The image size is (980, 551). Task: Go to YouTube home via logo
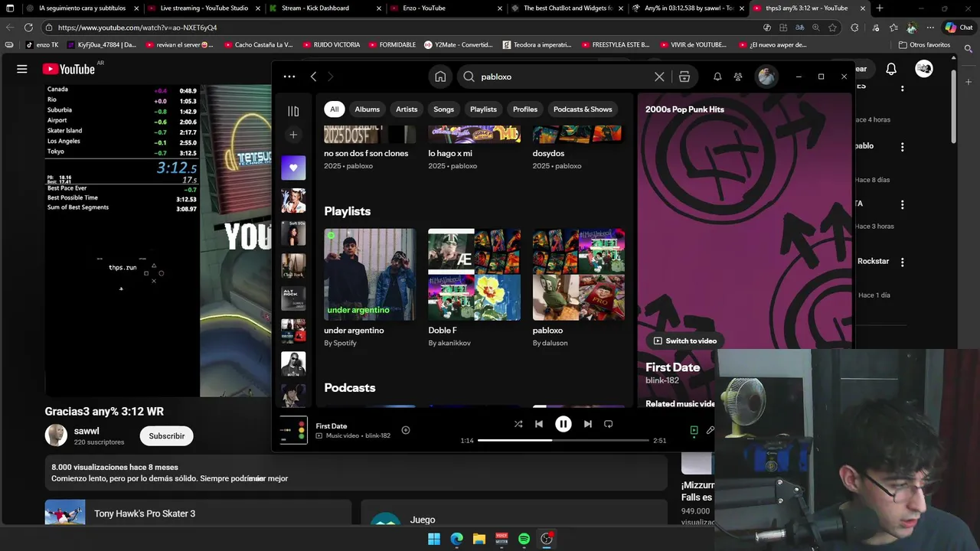[x=69, y=69]
